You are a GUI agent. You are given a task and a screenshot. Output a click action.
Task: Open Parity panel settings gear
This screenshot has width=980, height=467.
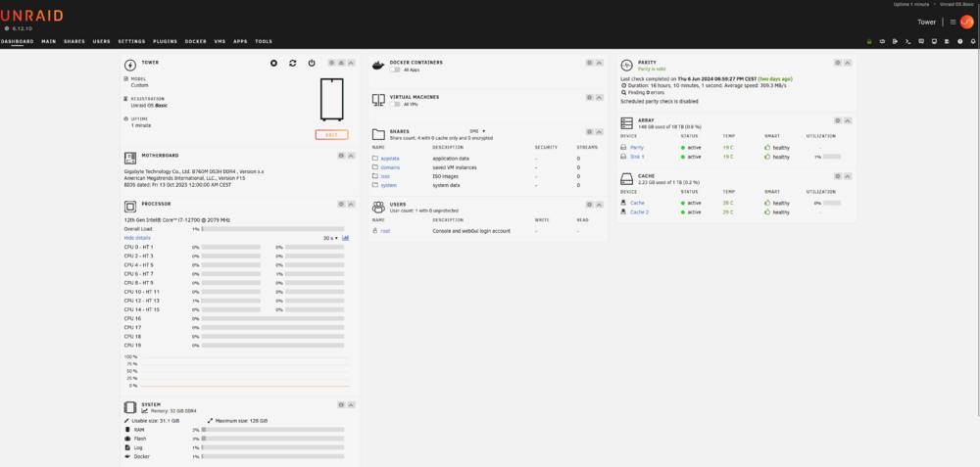click(838, 63)
